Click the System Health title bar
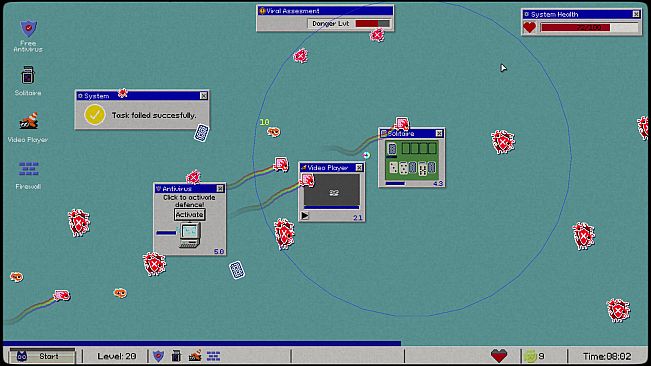 pyautogui.click(x=581, y=14)
